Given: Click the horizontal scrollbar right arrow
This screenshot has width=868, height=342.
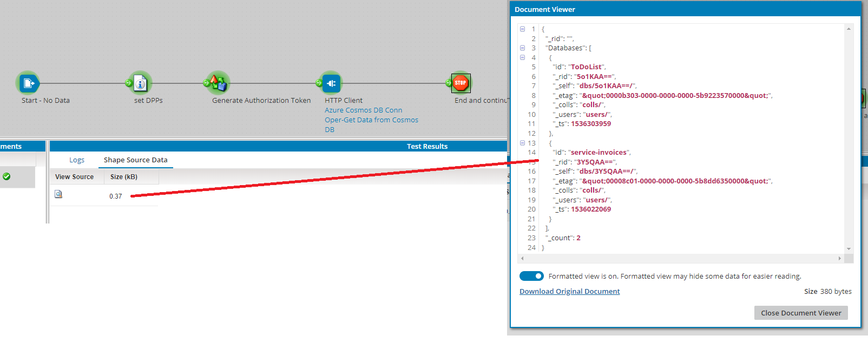Looking at the screenshot, I should (839, 259).
